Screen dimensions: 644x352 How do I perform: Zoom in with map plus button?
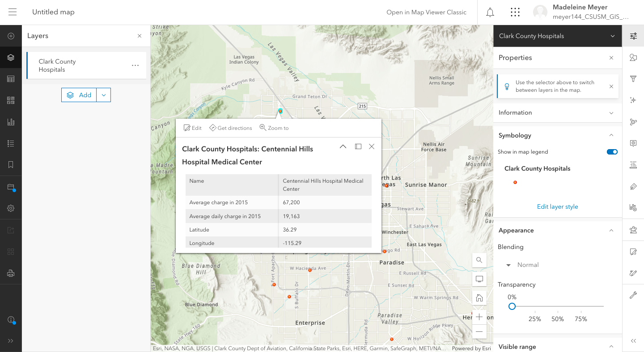coord(479,317)
